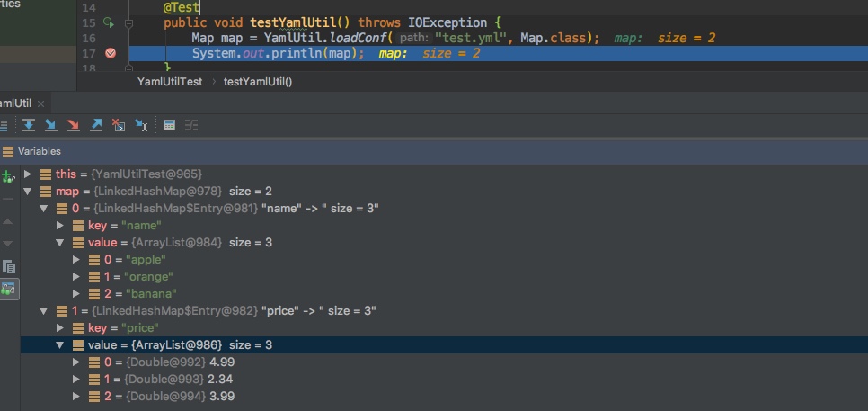
Task: Open the Evaluate Expression calculator icon
Action: [170, 125]
